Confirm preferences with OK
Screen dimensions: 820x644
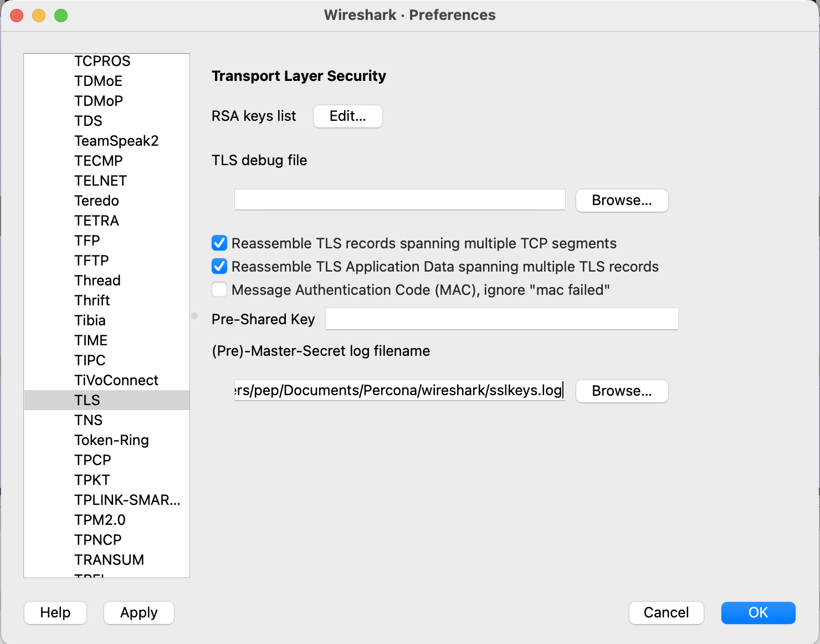[758, 612]
